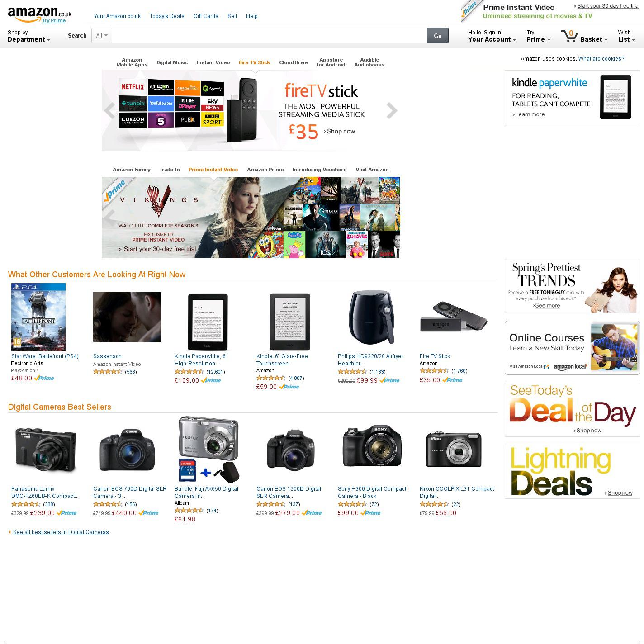Open the shopping basket cart icon
Viewport: 644px width, 644px height.
(x=569, y=36)
